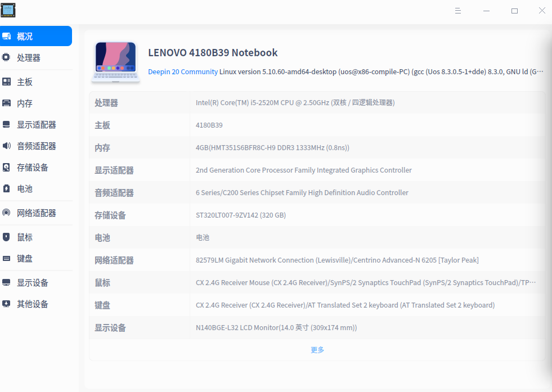Click 电池 row label in table
Viewport: 552px width, 392px height.
coord(102,238)
